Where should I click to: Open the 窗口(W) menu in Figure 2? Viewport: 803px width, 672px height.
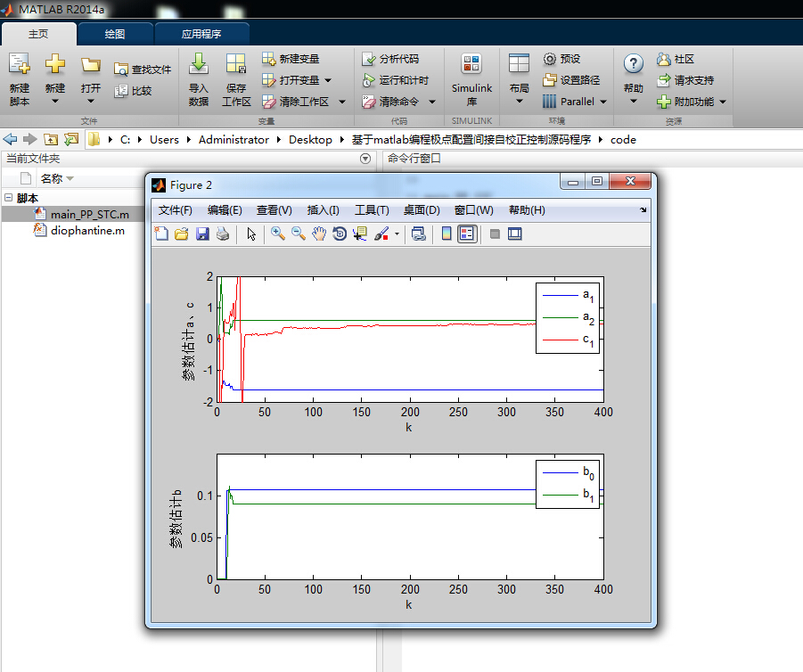click(x=474, y=210)
